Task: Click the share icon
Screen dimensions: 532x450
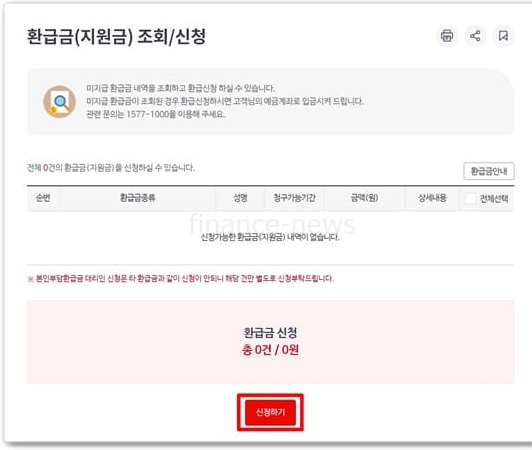Action: point(475,36)
